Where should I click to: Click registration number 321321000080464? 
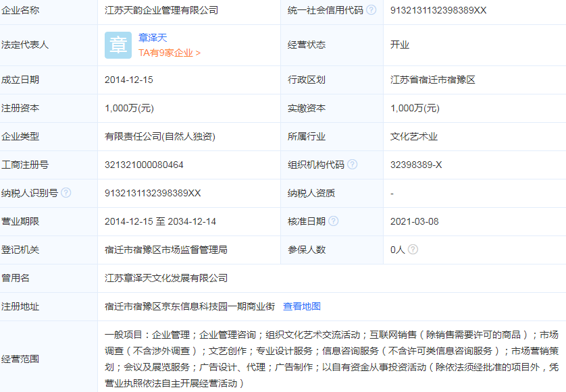pos(144,165)
